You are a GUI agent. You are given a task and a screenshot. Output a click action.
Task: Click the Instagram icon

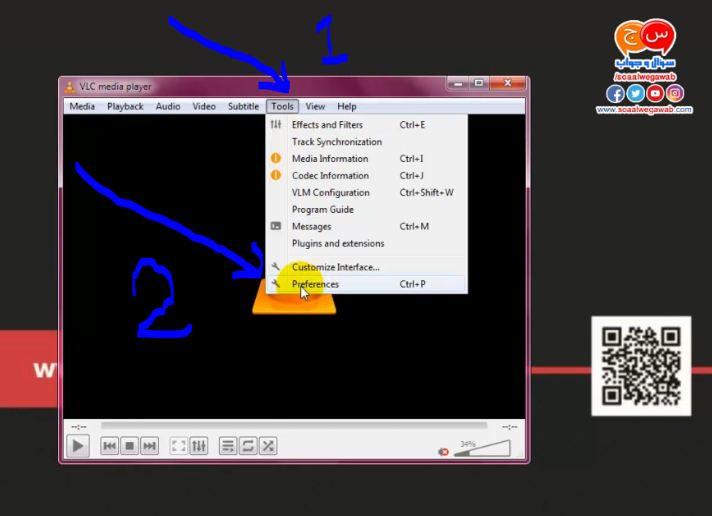coord(675,94)
